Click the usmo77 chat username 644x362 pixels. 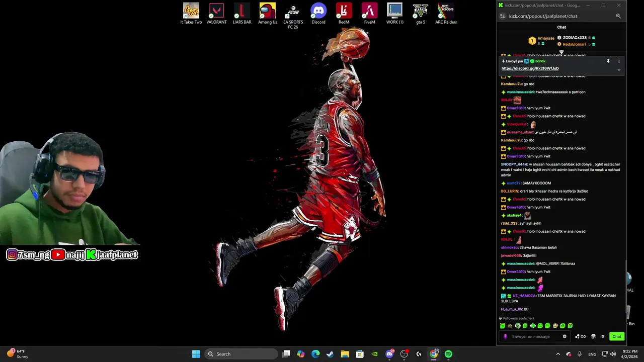[x=513, y=183]
